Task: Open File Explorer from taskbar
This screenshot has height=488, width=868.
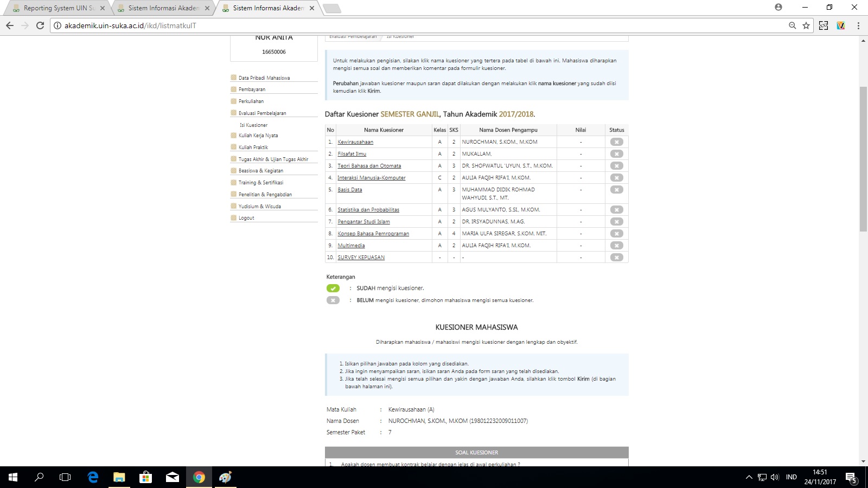Action: click(119, 477)
